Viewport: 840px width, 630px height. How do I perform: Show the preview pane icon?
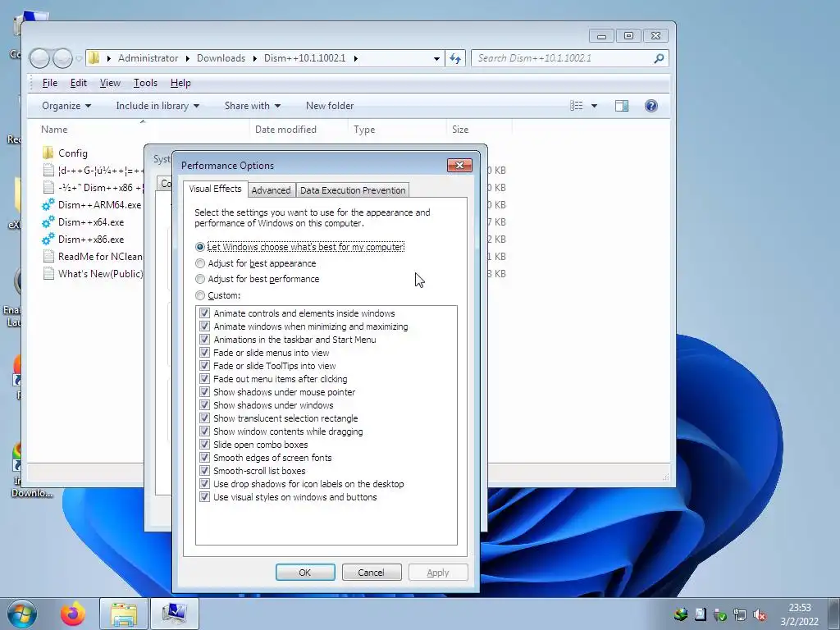(x=622, y=106)
